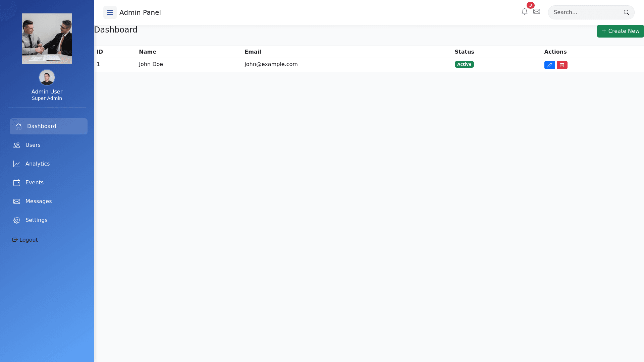The height and width of the screenshot is (362, 644).
Task: Click the Events calendar icon in sidebar
Action: click(17, 183)
